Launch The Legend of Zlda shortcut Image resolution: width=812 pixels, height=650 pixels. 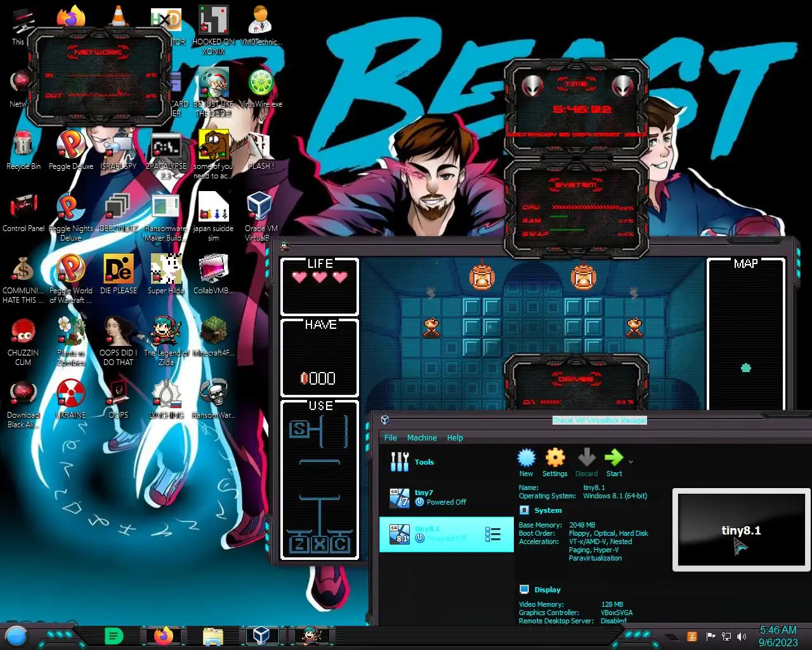166,342
